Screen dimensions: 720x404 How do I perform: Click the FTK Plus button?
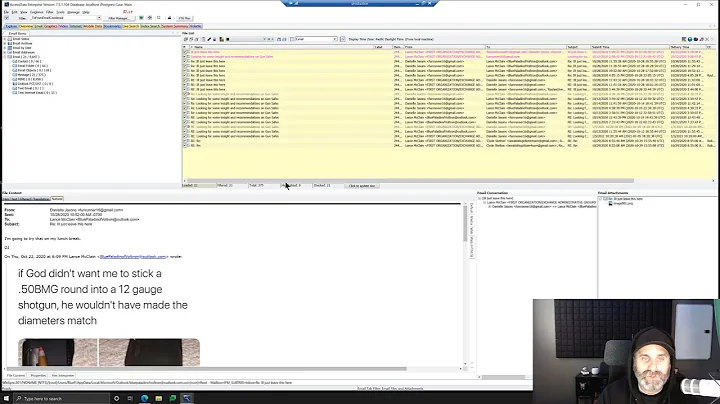pos(184,18)
